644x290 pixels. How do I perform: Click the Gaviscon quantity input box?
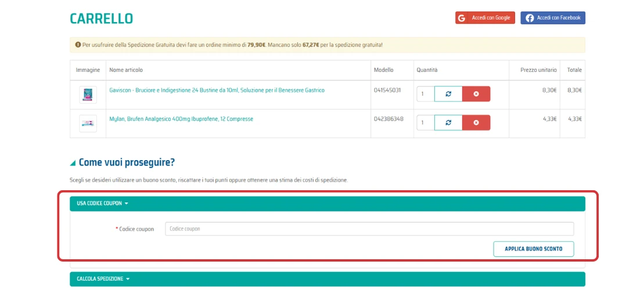(x=425, y=94)
